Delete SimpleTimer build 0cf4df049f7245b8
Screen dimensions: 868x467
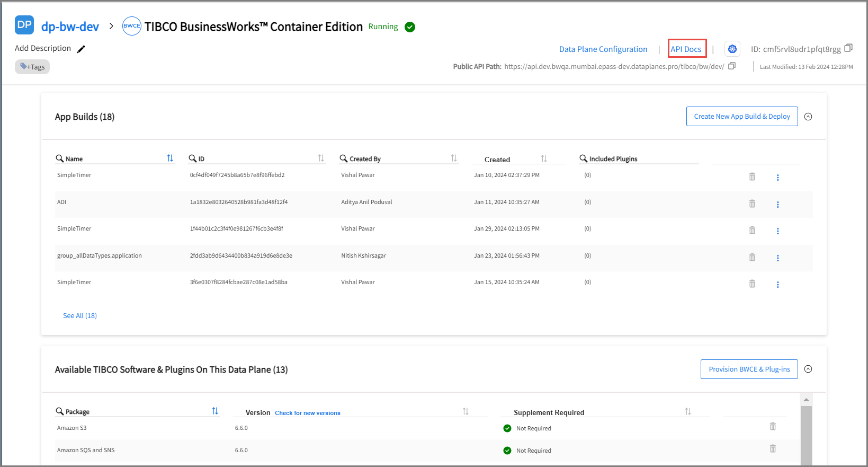tap(752, 177)
